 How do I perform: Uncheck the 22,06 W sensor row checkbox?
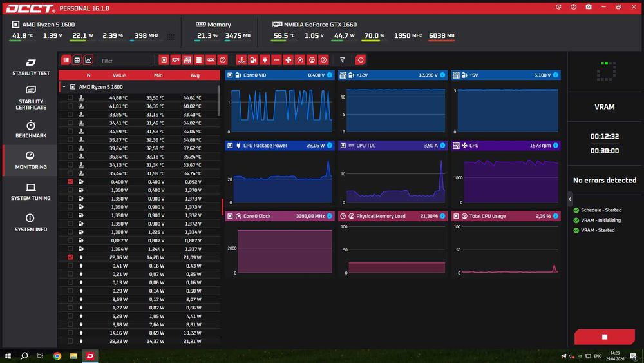(70, 257)
